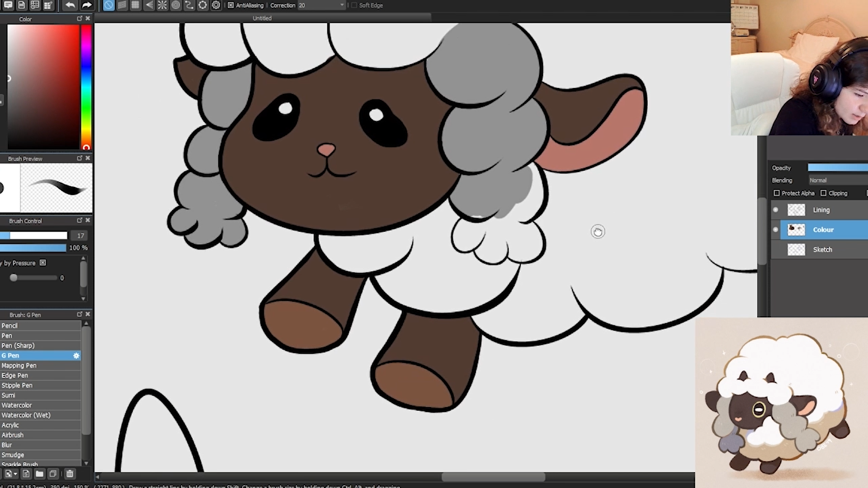Screen dimensions: 868x488
Task: Click the duplicate brush icon
Action: 53,474
